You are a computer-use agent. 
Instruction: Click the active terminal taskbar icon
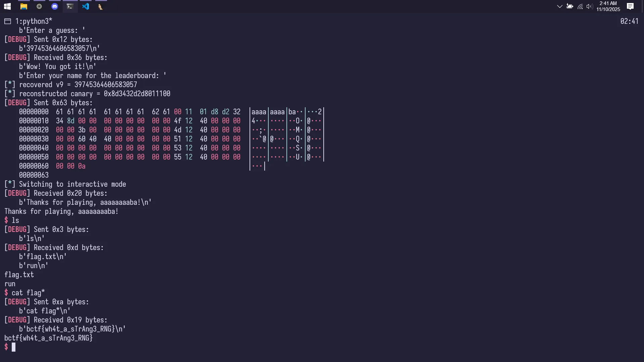[x=70, y=6]
